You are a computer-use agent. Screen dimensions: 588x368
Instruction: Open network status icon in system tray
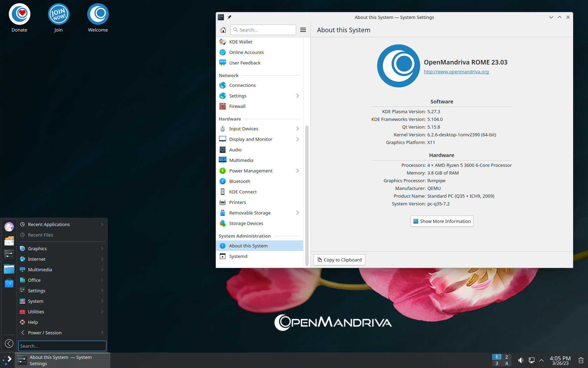tap(531, 360)
